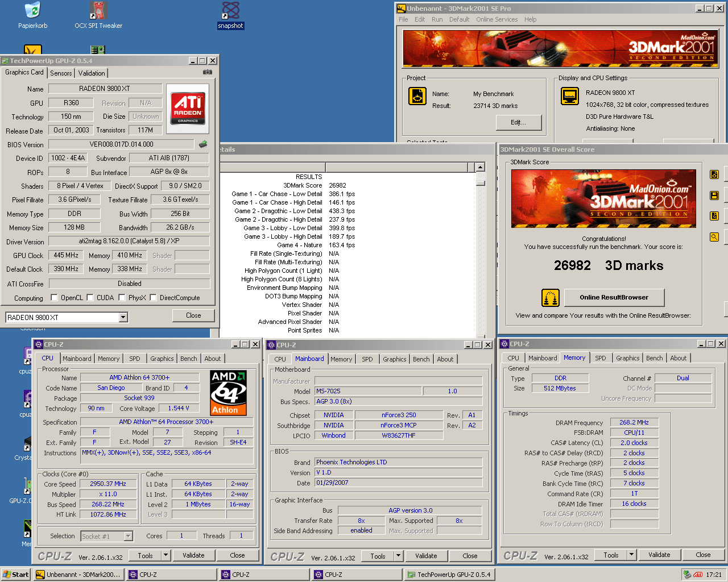Open the Graphics tab in CPU-Z Mainboard window
Image resolution: width=728 pixels, height=582 pixels.
point(394,359)
